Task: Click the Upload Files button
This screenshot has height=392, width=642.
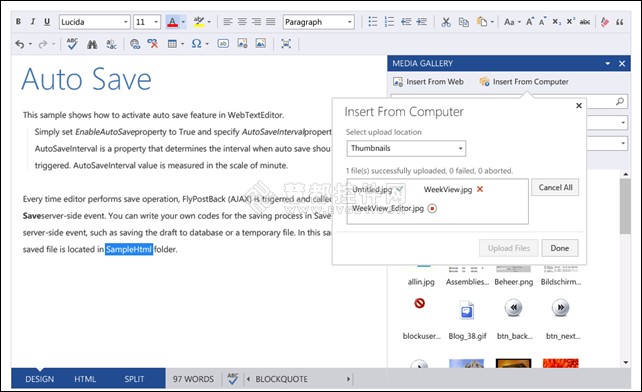Action: click(509, 248)
